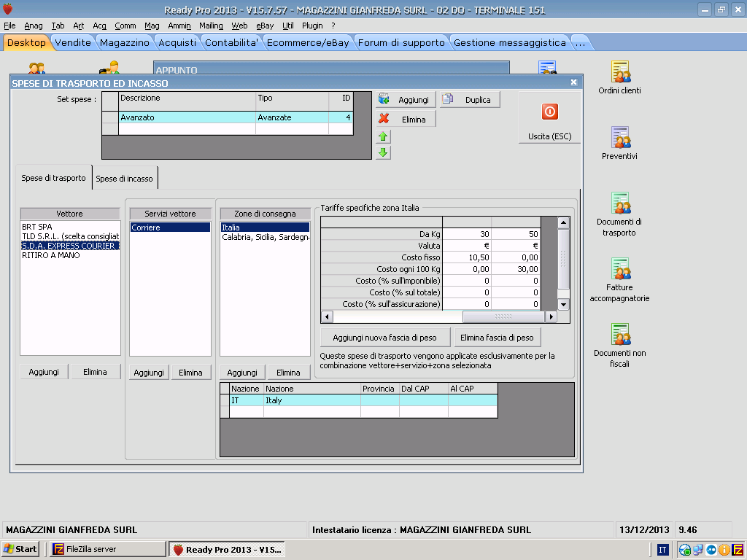Open the Acquisti tab

click(177, 43)
